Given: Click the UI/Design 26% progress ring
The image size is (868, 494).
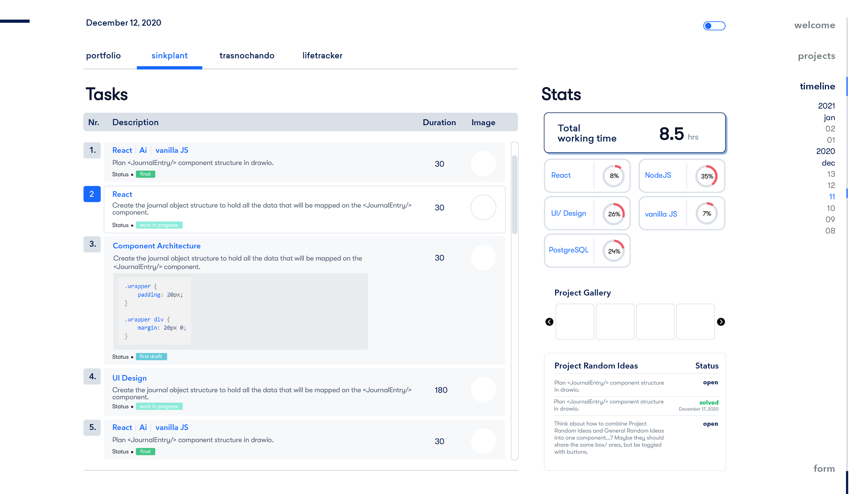Looking at the screenshot, I should tap(615, 213).
